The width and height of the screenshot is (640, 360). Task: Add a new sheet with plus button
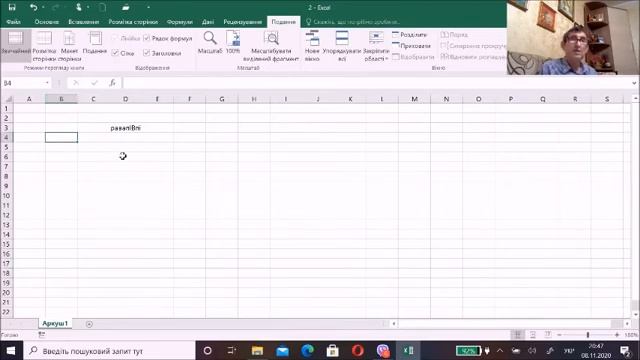(89, 324)
